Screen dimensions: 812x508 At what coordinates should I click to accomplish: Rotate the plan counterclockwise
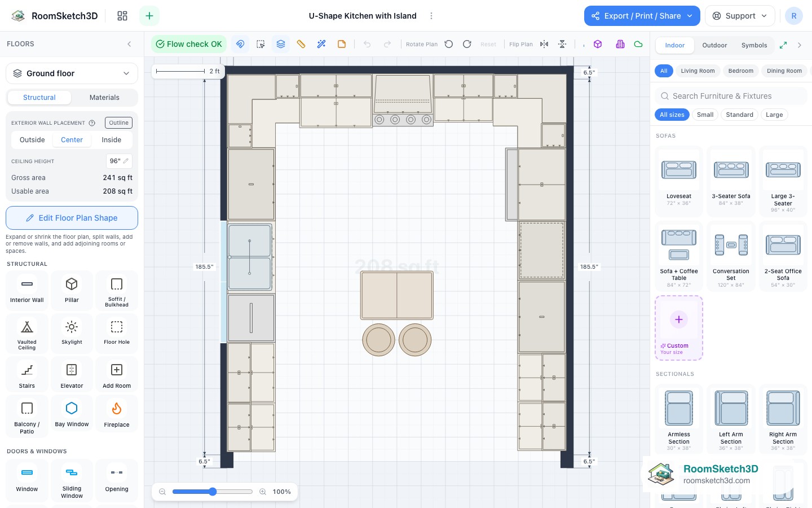[449, 44]
